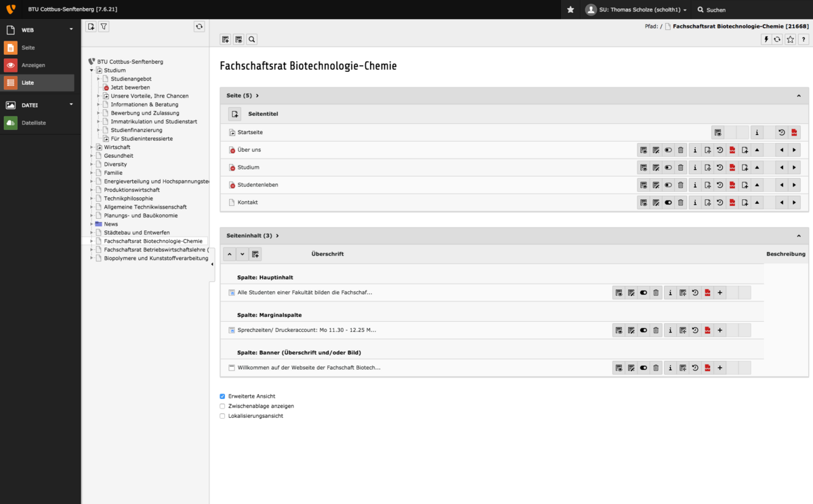Delete the 'Über uns' page via trash icon
Viewport: 813px width, 504px height.
(681, 150)
